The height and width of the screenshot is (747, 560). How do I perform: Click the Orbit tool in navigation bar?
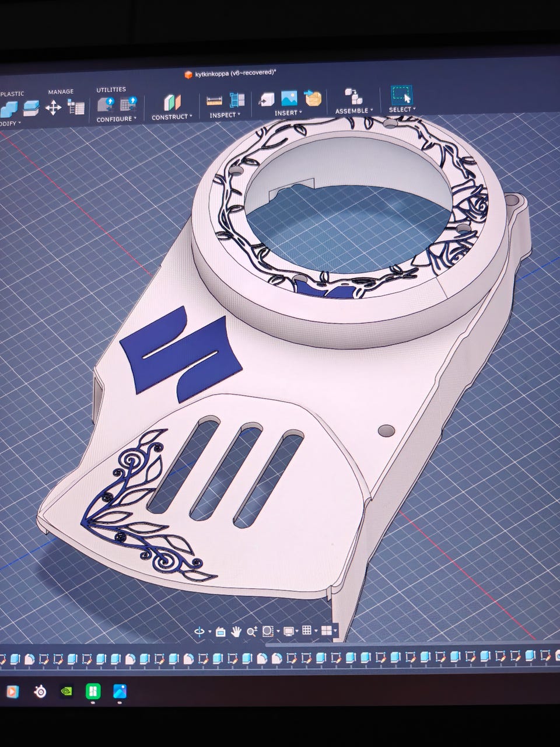pyautogui.click(x=200, y=631)
